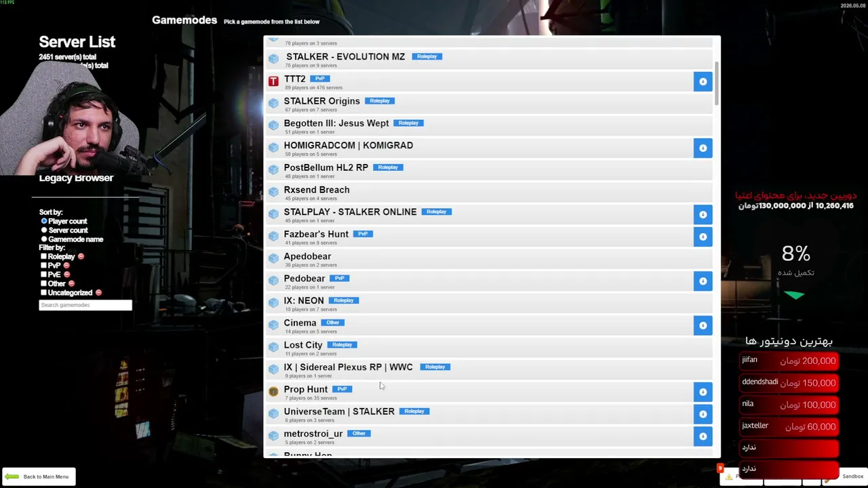
Task: Click the Roleplay tag on Lost City
Action: coord(342,345)
